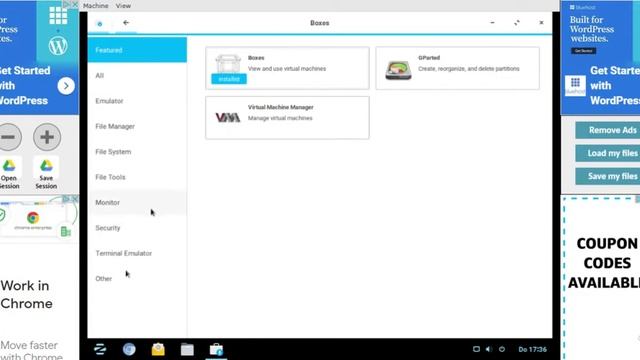Image resolution: width=640 pixels, height=360 pixels.
Task: Open the Virtual Machine Manager logo
Action: click(x=228, y=118)
